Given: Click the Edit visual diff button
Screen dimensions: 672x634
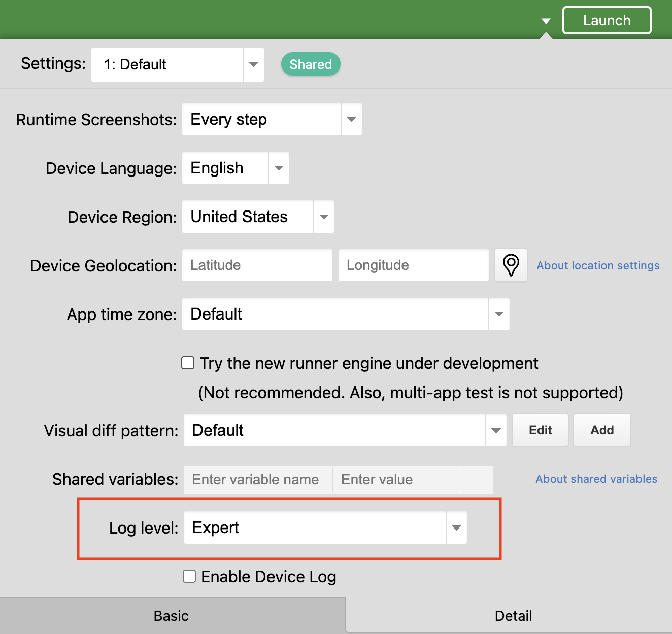Looking at the screenshot, I should 540,430.
